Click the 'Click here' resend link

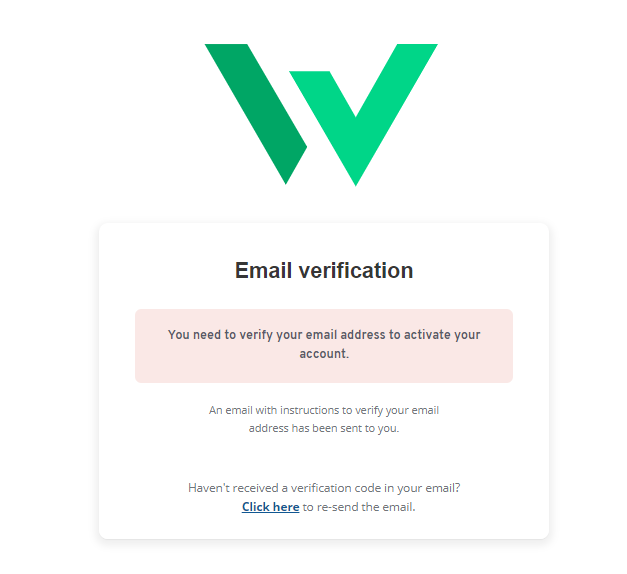click(x=270, y=507)
